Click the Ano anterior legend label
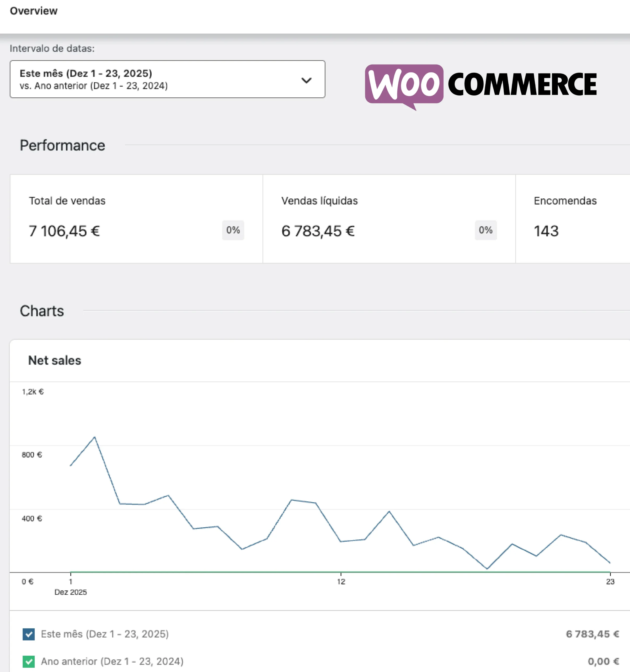Image resolution: width=630 pixels, height=672 pixels. (112, 661)
